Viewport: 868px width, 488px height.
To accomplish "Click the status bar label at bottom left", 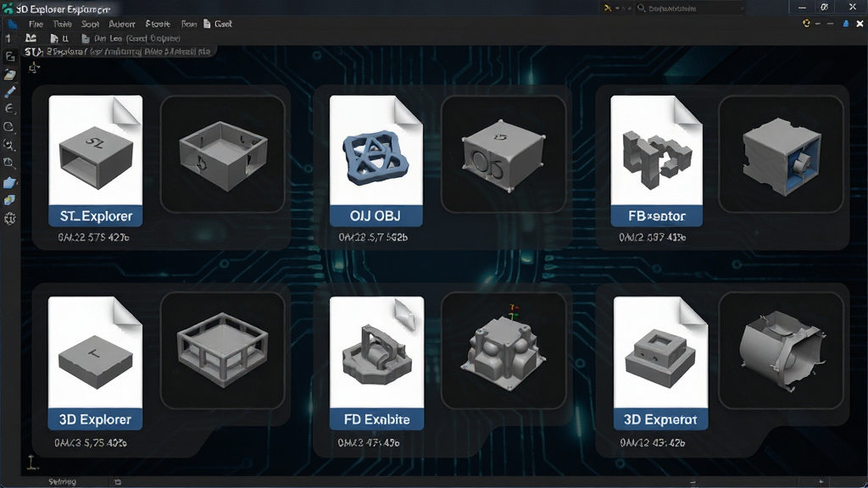I will coord(62,482).
